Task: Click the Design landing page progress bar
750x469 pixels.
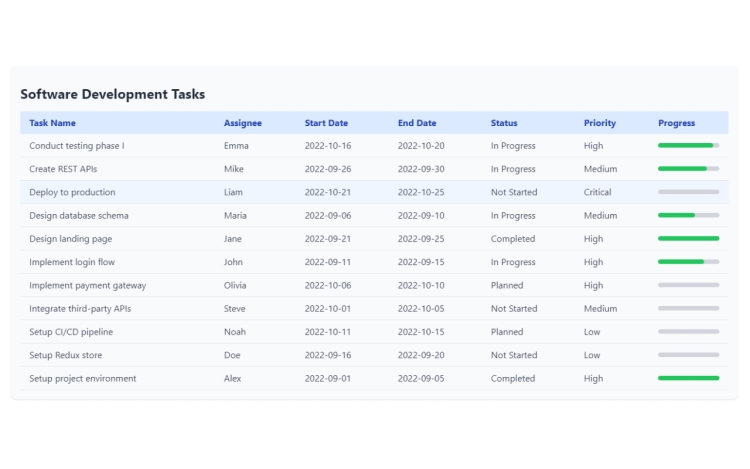Action: pos(688,239)
